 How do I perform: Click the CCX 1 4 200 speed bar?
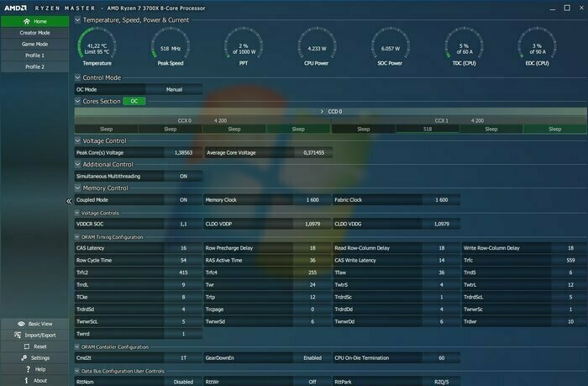(x=459, y=120)
